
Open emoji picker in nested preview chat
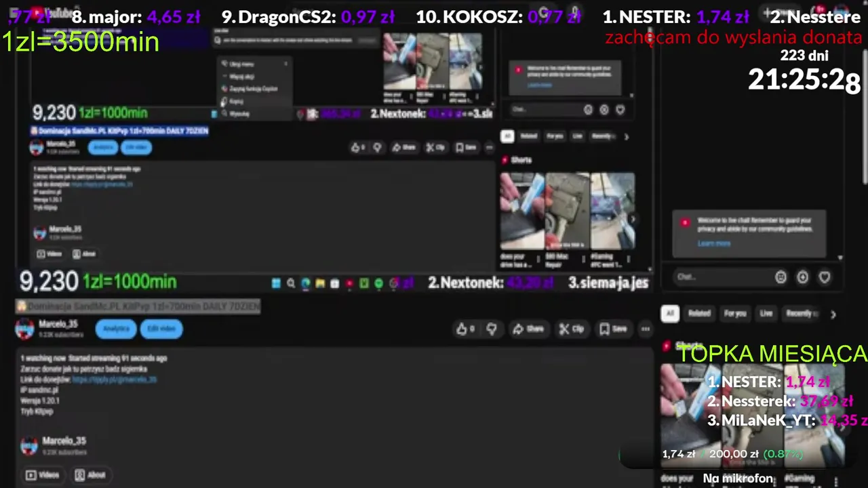[588, 110]
